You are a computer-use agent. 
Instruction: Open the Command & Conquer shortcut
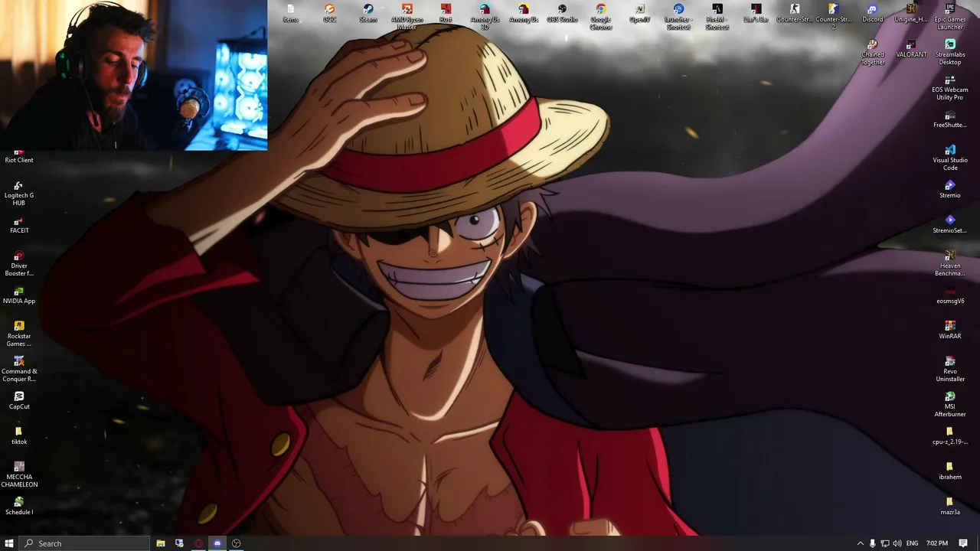pyautogui.click(x=19, y=369)
